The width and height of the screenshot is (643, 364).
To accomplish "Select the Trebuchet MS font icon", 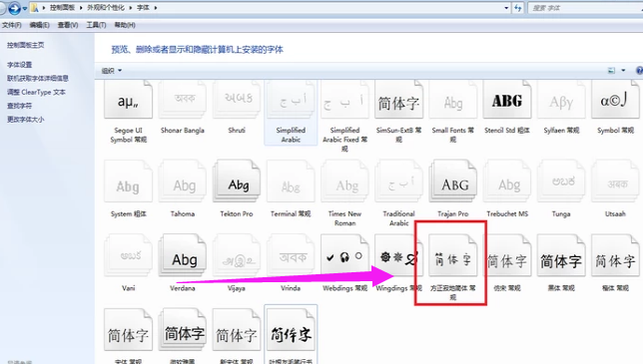I will [507, 182].
